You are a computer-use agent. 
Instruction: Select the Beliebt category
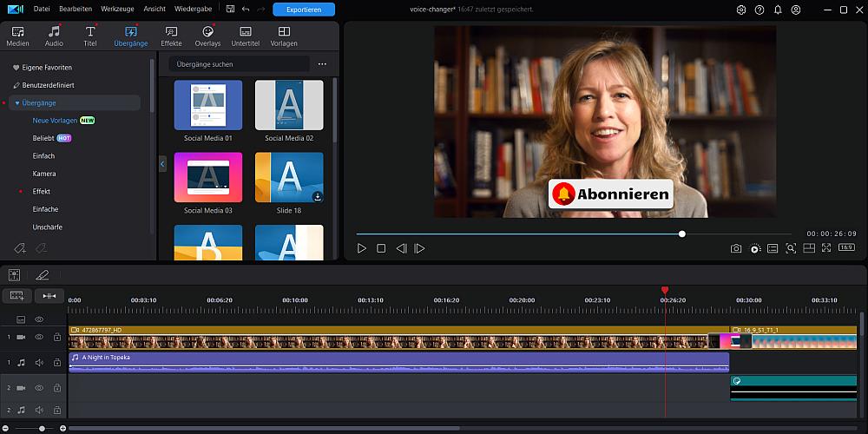(44, 138)
